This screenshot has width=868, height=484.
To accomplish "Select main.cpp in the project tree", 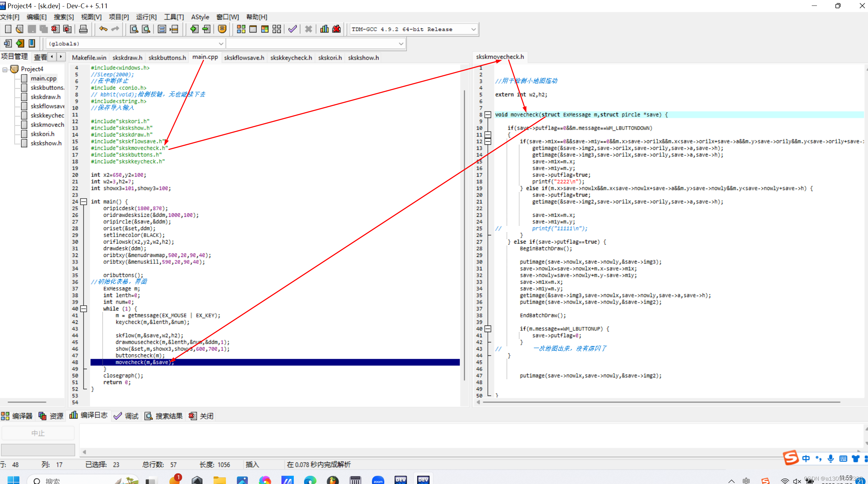I will point(44,79).
